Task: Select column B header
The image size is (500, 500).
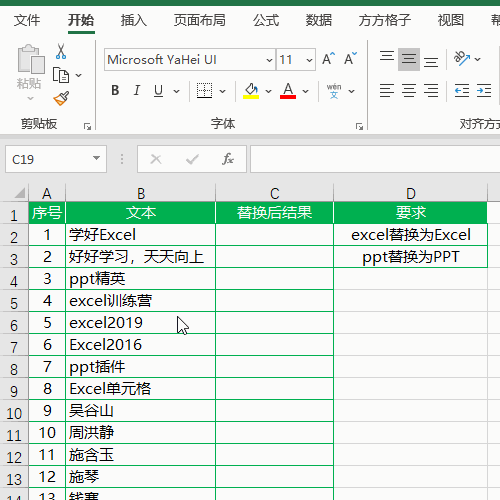Action: pos(141,193)
